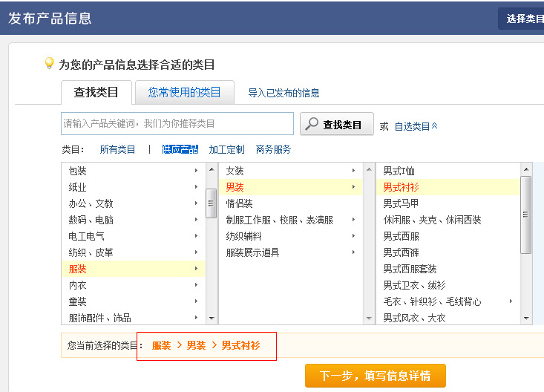
Task: Expand the arrow beside 电工电气
Action: click(196, 236)
